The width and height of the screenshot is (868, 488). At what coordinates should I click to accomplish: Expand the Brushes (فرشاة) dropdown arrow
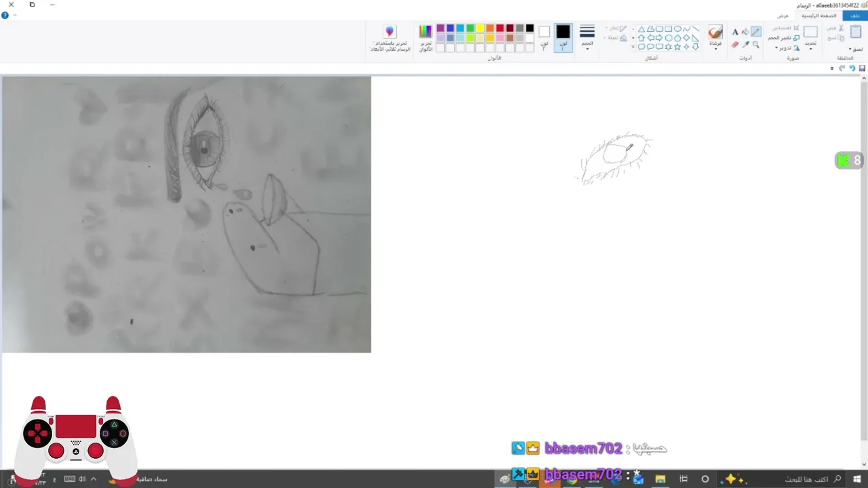pyautogui.click(x=715, y=49)
